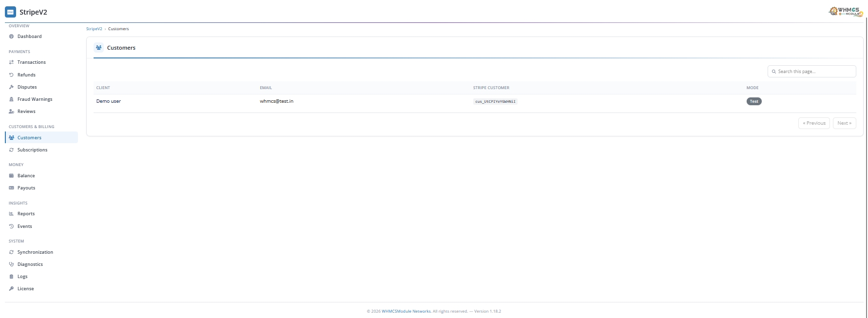
Task: Click the Disputes gavel icon
Action: point(11,87)
